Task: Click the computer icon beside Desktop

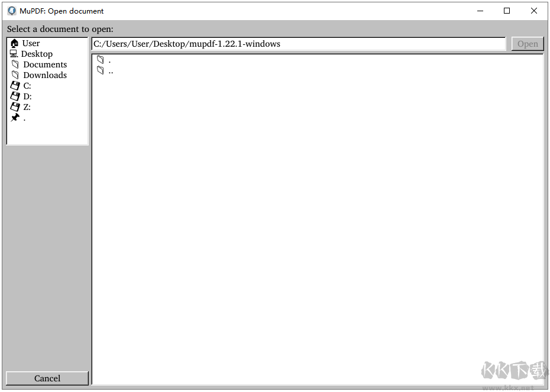Action: click(x=14, y=54)
